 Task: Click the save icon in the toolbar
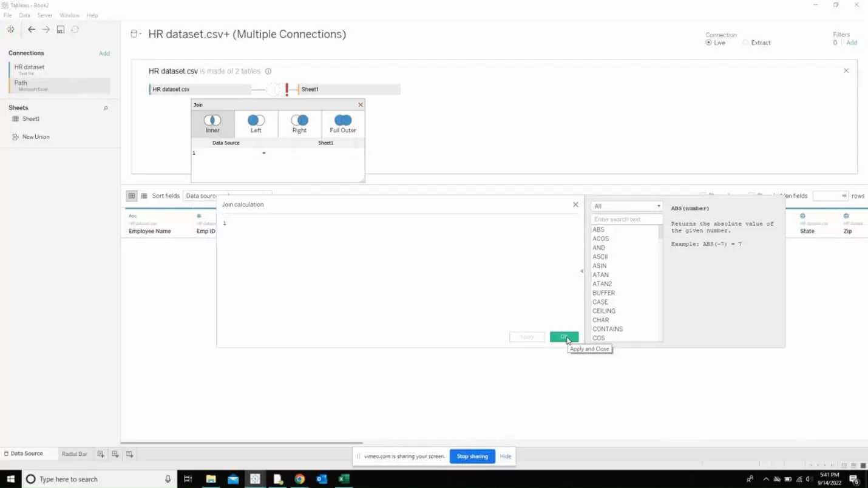pos(61,29)
